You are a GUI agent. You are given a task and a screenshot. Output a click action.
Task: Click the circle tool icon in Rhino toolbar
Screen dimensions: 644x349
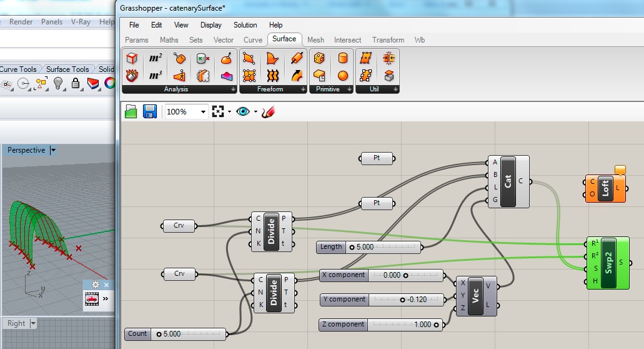(24, 84)
